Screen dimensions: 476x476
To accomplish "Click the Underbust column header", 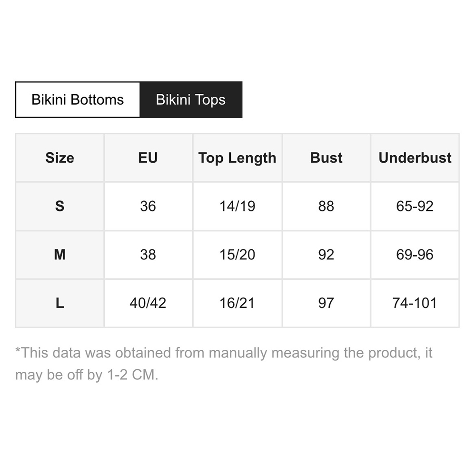I will 415,158.
